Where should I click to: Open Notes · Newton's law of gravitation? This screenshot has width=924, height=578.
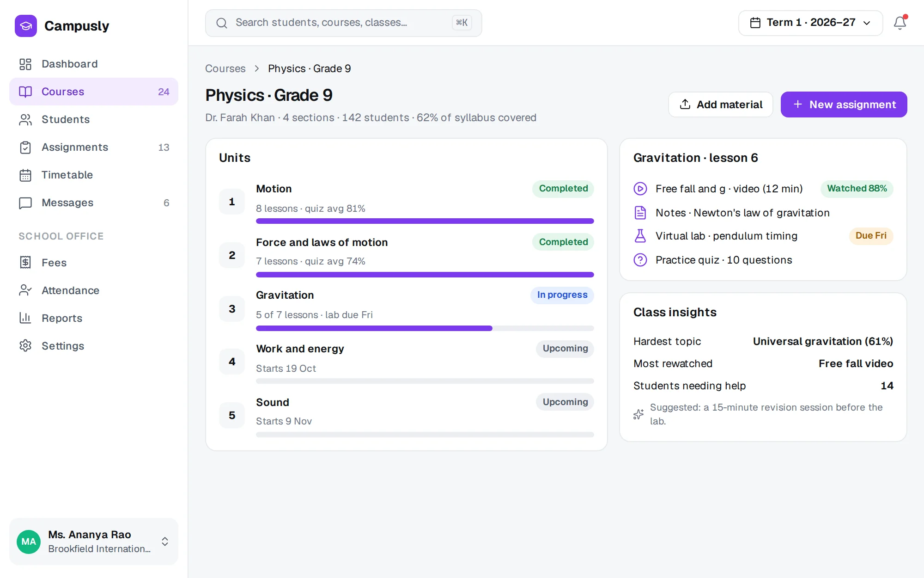[x=763, y=213]
